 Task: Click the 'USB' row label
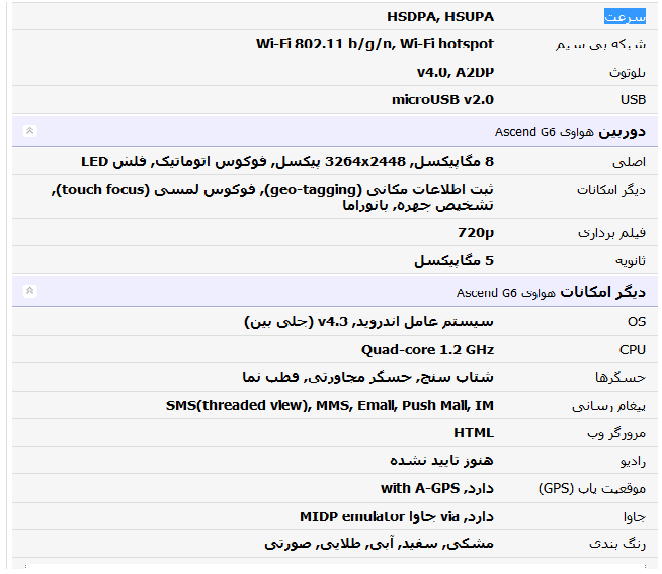click(633, 100)
